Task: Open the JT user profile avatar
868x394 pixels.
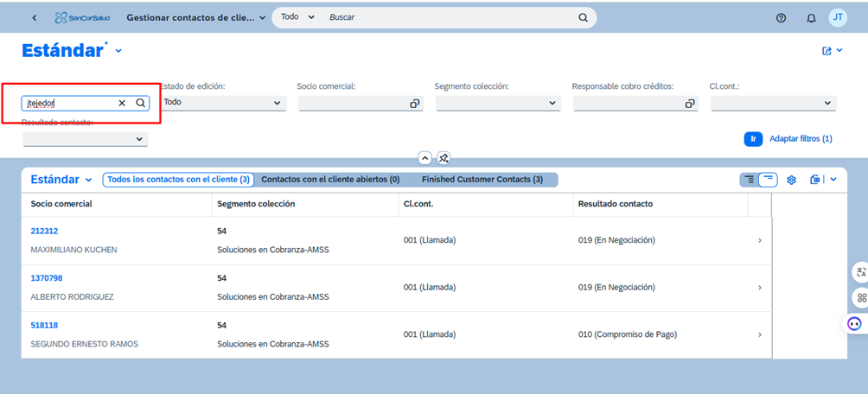Action: point(838,17)
